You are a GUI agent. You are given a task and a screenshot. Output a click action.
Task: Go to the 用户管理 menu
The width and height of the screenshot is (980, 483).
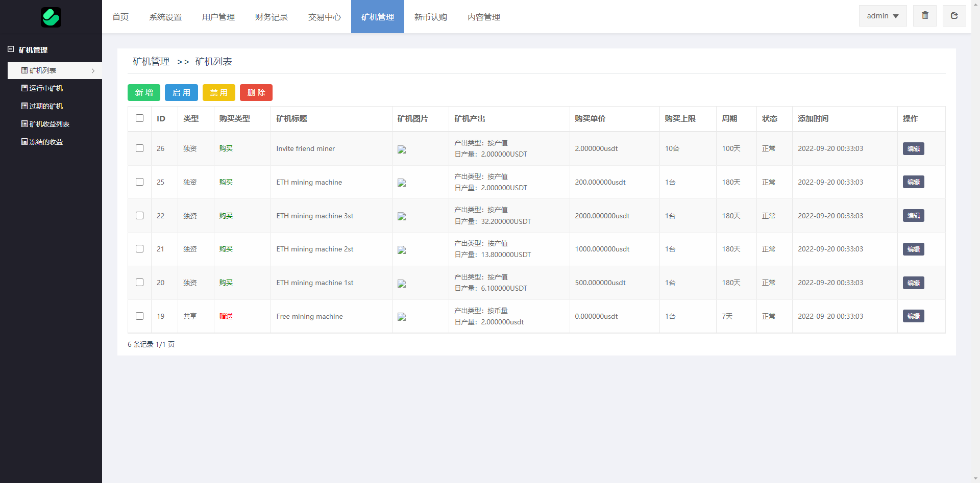point(218,17)
